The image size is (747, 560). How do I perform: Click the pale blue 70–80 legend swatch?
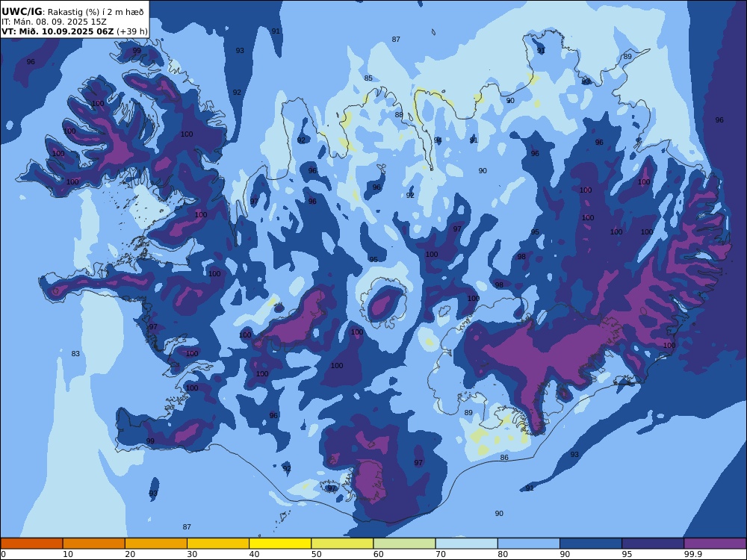tap(466, 544)
